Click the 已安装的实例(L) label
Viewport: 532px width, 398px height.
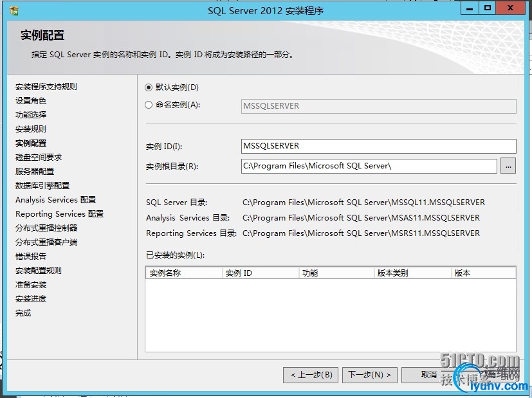[x=176, y=255]
